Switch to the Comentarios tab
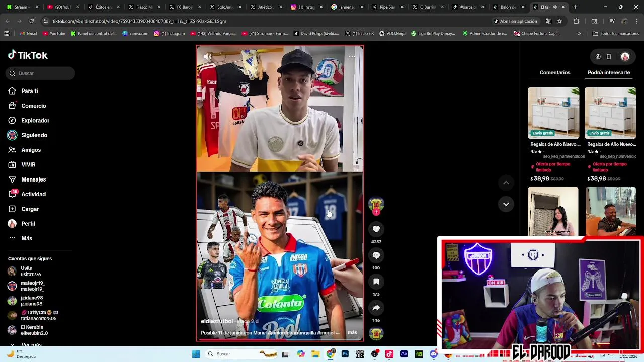The image size is (644, 362). pyautogui.click(x=554, y=73)
